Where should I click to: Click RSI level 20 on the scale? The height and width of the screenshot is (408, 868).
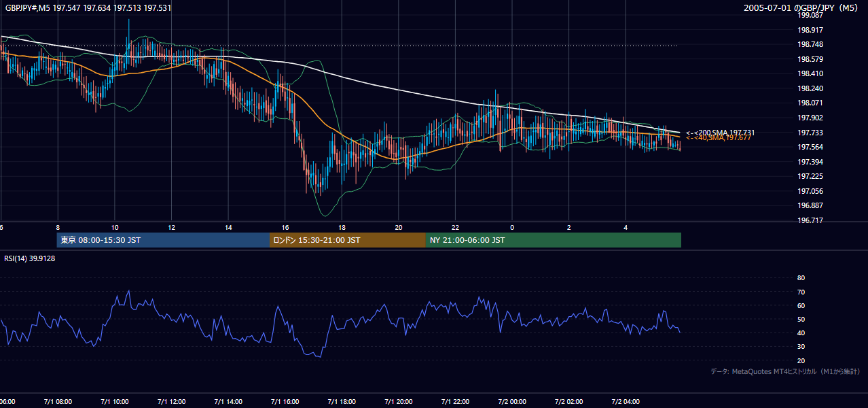801,360
